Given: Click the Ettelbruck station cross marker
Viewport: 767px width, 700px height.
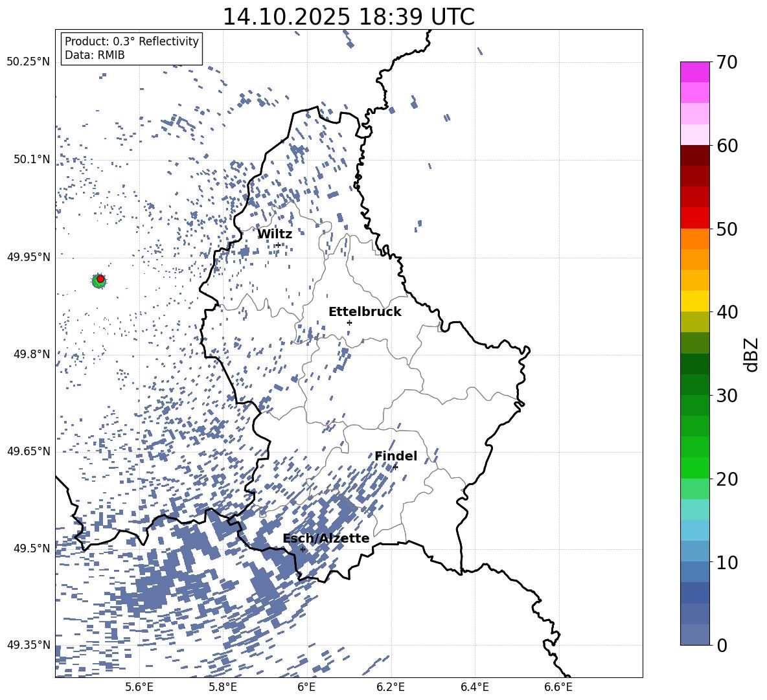Looking at the screenshot, I should pos(349,322).
